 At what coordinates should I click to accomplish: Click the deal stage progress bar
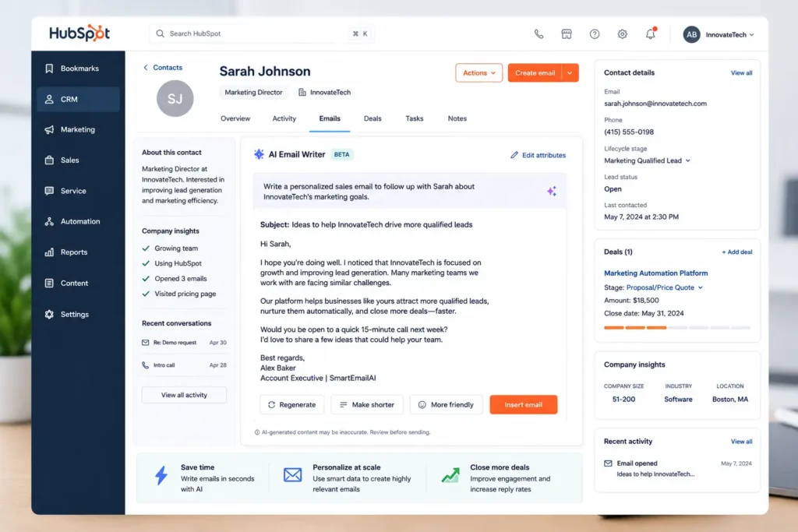[677, 328]
